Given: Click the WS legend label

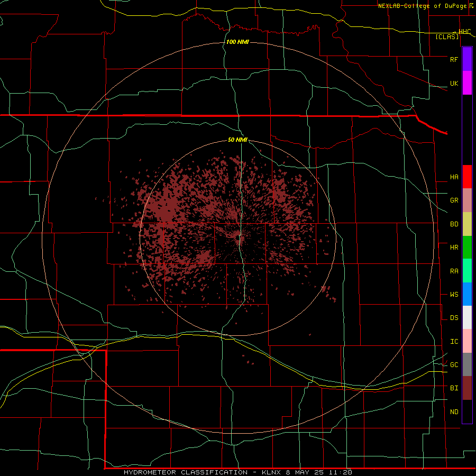Looking at the screenshot, I should pos(454,295).
